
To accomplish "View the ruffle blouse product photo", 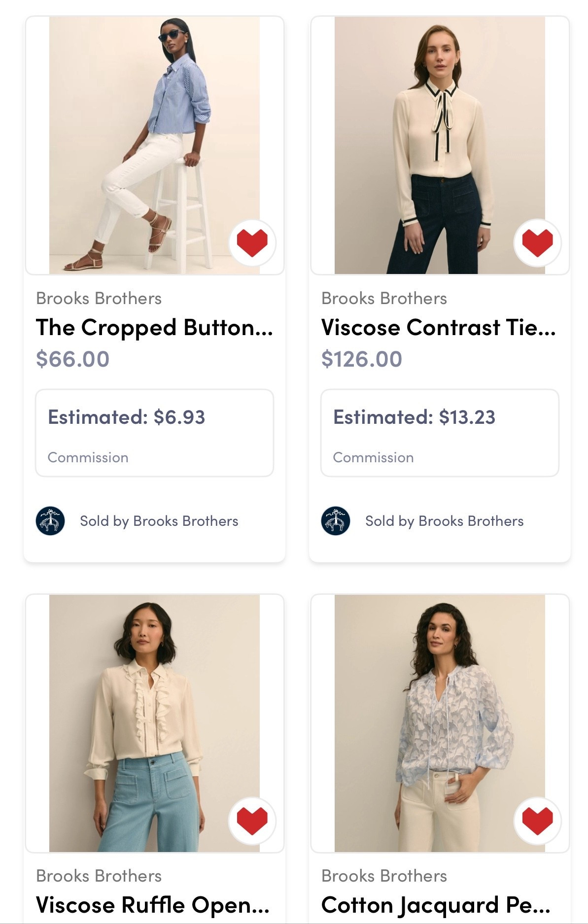I will pyautogui.click(x=154, y=723).
